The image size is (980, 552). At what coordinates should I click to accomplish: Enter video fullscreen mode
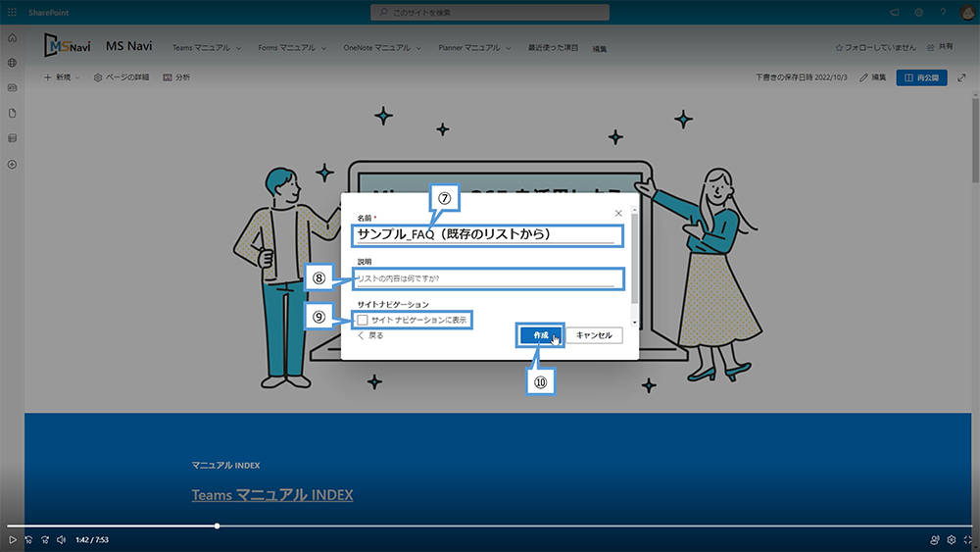(967, 539)
